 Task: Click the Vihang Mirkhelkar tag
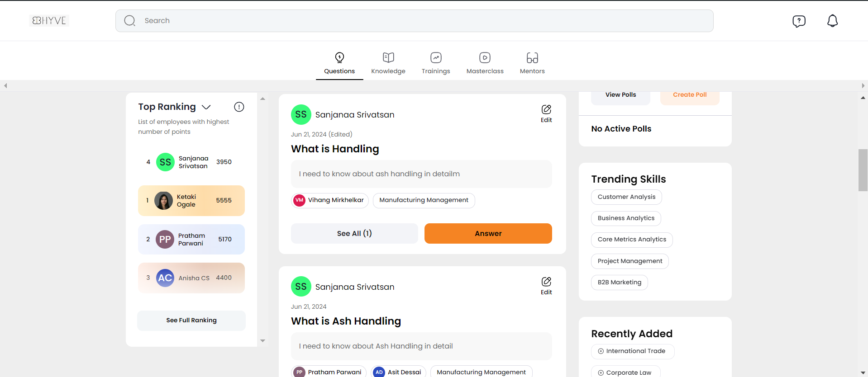(x=330, y=200)
